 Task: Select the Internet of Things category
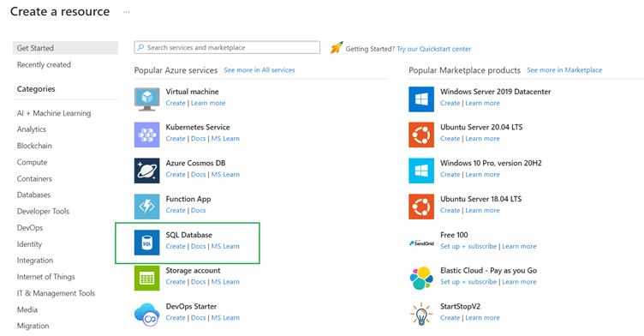46,277
